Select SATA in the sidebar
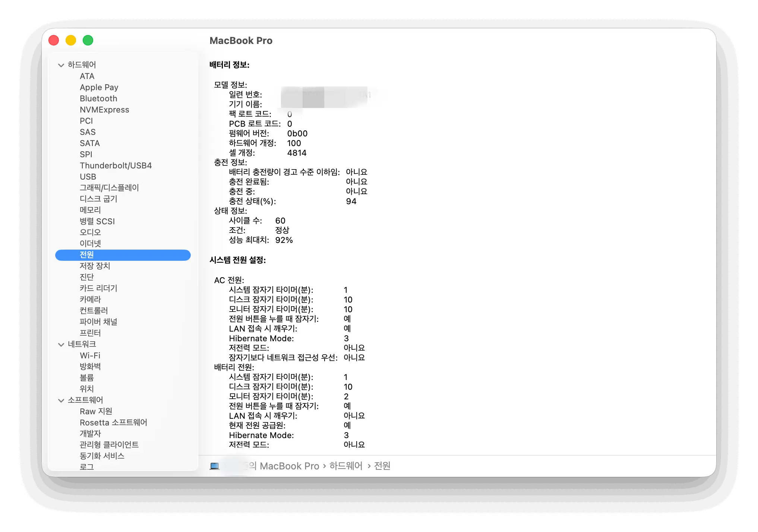The height and width of the screenshot is (532, 758). 90,143
